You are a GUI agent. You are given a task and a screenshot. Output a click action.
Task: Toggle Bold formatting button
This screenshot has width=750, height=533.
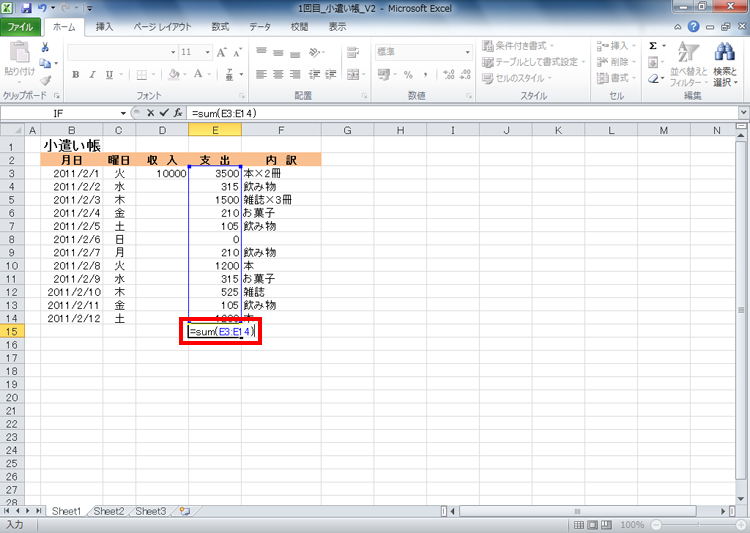coord(76,75)
